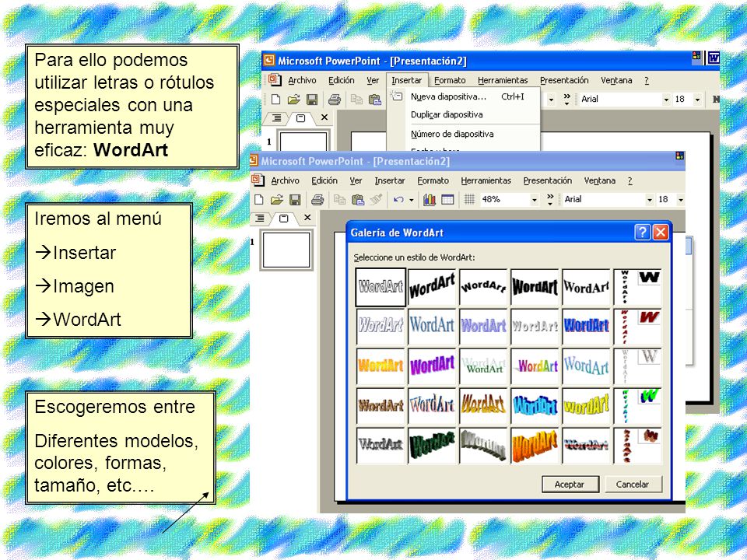Viewport: 747px width, 560px height.
Task: Open Insertar menu in front window
Action: pos(390,180)
